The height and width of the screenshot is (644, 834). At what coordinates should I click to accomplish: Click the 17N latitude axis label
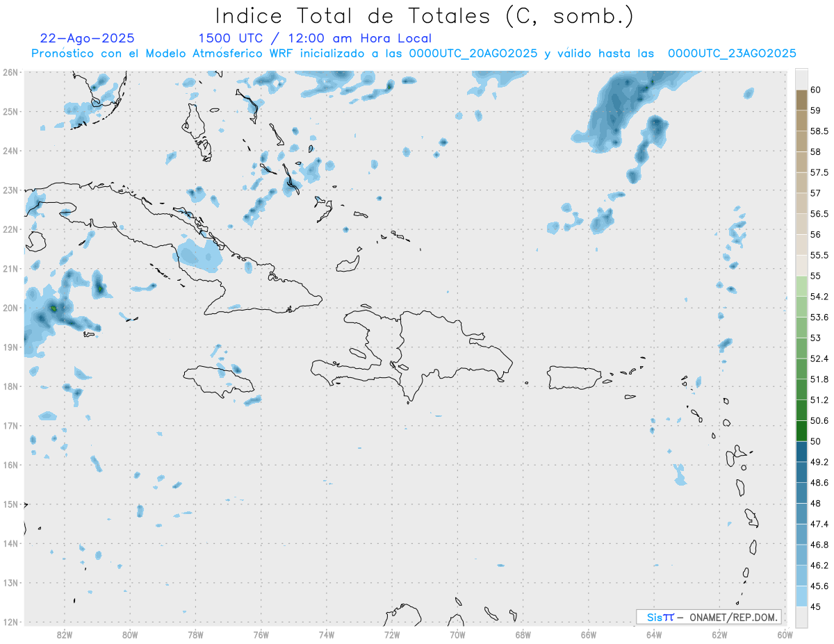point(10,425)
